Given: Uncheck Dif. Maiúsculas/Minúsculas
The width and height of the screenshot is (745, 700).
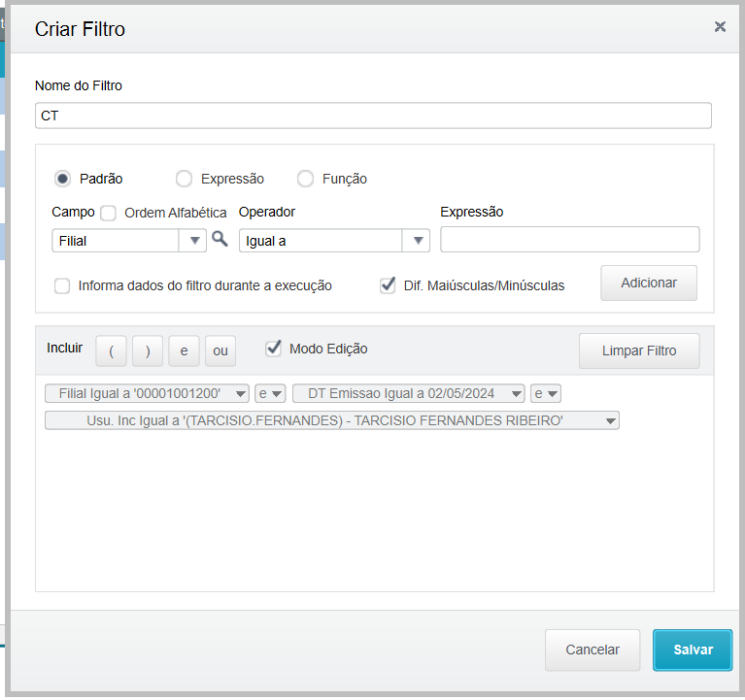Looking at the screenshot, I should coord(388,285).
